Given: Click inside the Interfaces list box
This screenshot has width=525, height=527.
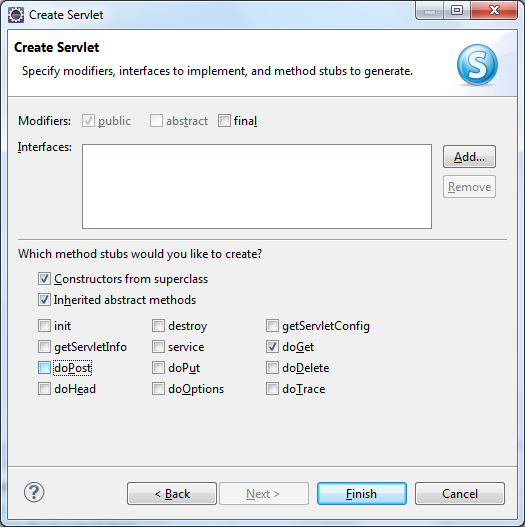Looking at the screenshot, I should pyautogui.click(x=257, y=187).
